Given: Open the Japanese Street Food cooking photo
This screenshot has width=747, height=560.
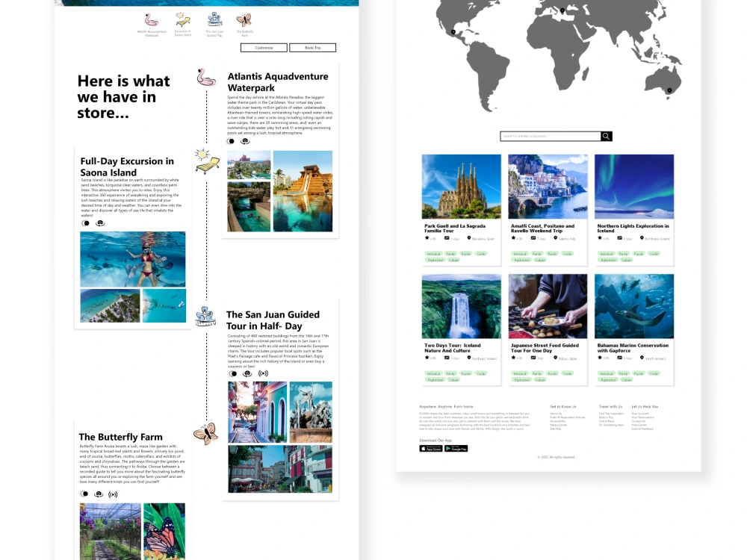Looking at the screenshot, I should [x=548, y=306].
